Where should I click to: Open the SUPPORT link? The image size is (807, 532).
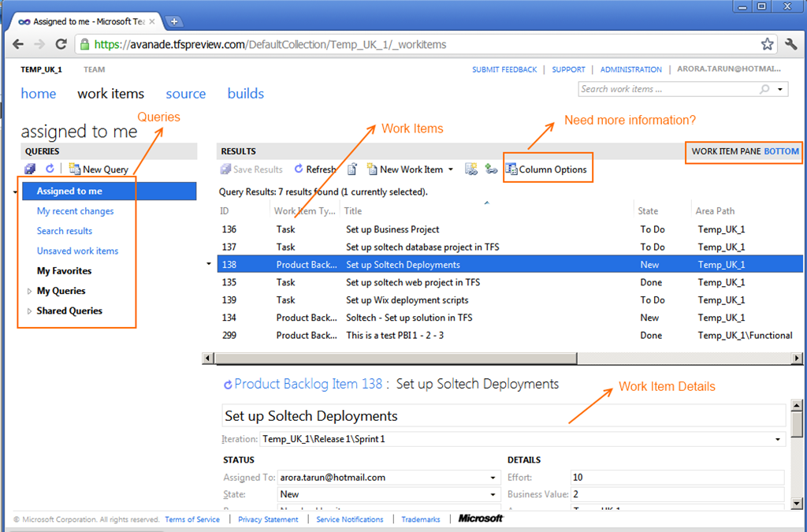pyautogui.click(x=568, y=69)
